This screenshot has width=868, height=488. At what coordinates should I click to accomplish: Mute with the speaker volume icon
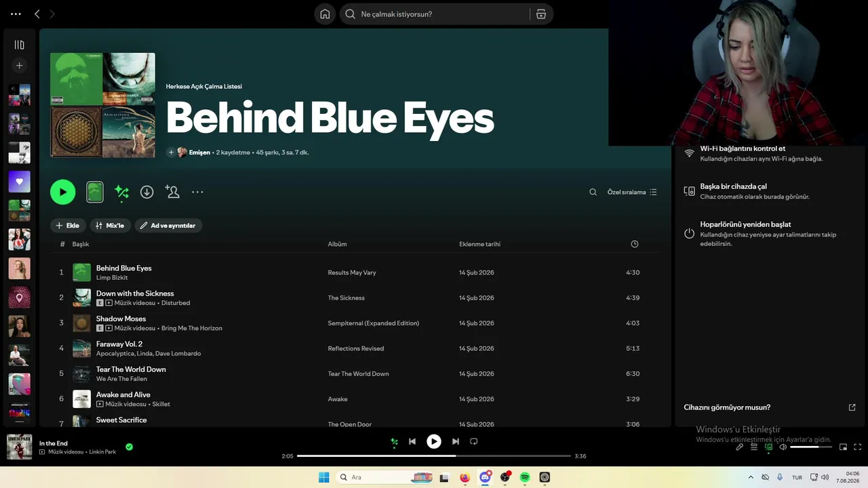[x=783, y=447]
